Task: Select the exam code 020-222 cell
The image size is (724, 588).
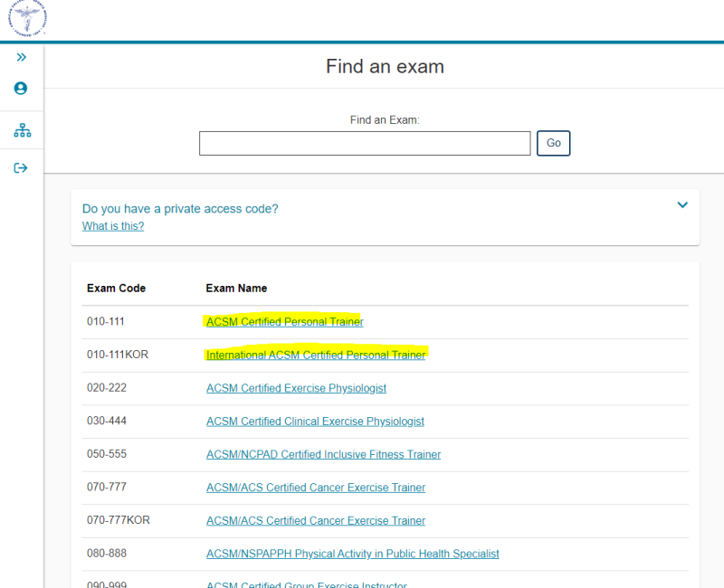Action: (x=107, y=388)
